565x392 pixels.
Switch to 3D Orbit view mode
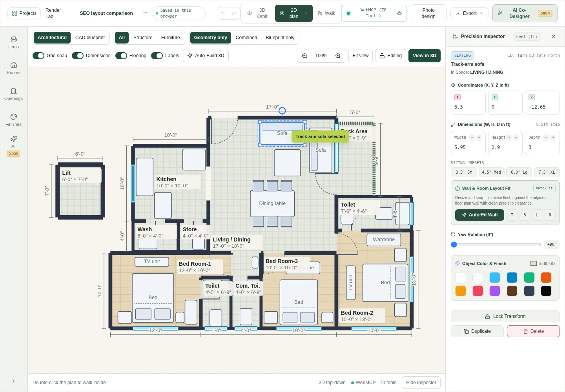pos(258,13)
